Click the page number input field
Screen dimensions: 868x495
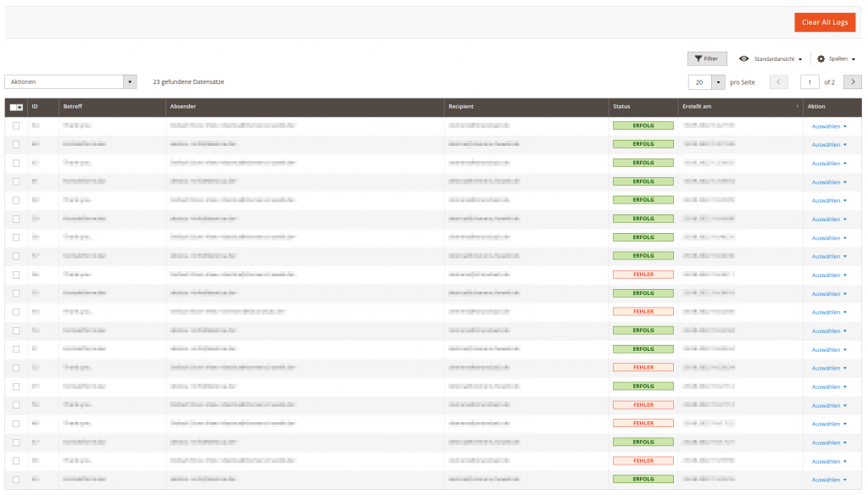[810, 82]
